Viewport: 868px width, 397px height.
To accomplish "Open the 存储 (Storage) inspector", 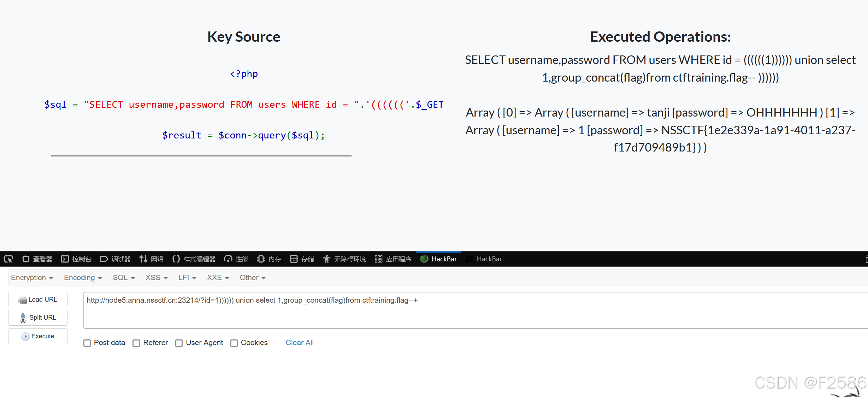I will click(302, 259).
